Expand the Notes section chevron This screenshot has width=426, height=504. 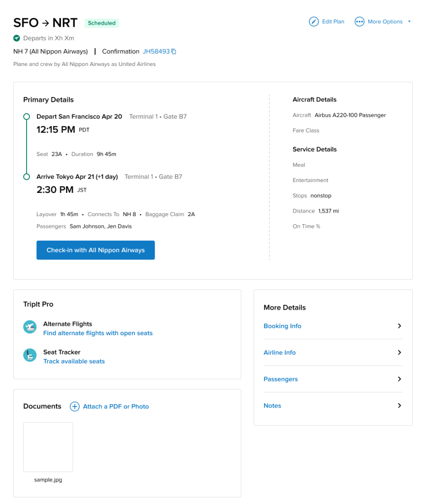tap(399, 406)
